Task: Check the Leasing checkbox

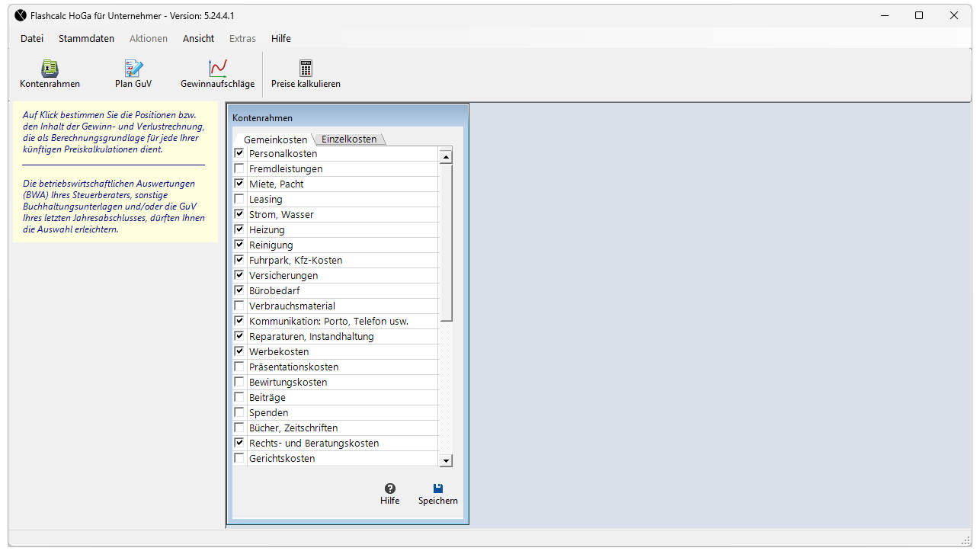Action: point(239,199)
